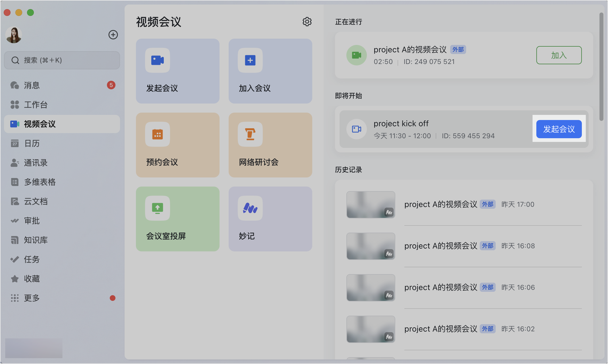Click the 知识库 wiki icon
Screen dimensions: 608x364
(x=15, y=240)
